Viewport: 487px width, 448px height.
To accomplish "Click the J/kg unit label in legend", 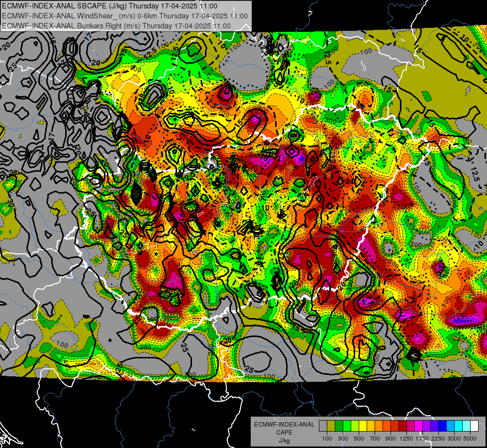I will coord(284,441).
